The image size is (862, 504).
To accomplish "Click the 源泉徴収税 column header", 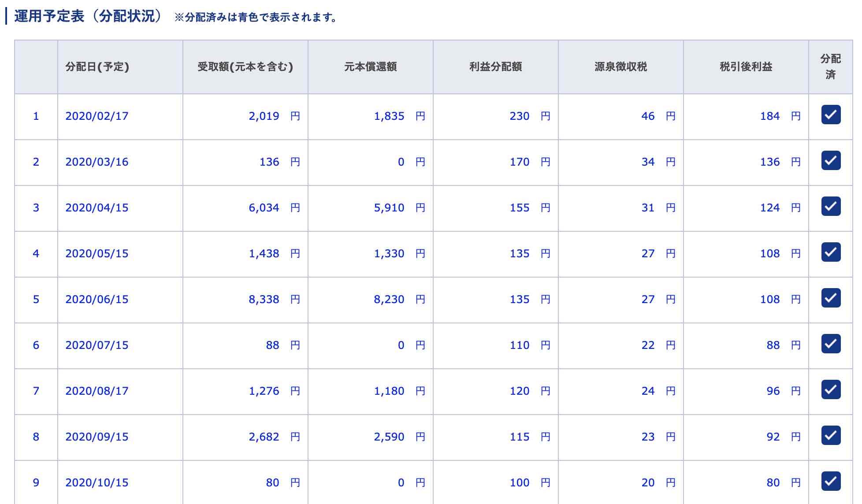I will coord(620,67).
